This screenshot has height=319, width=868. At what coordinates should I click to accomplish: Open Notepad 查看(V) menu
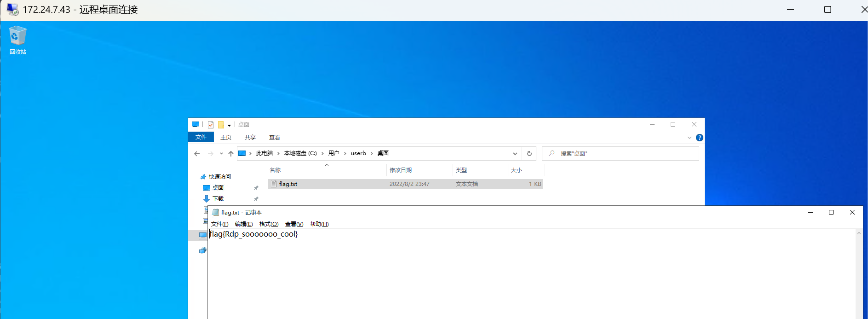(294, 224)
